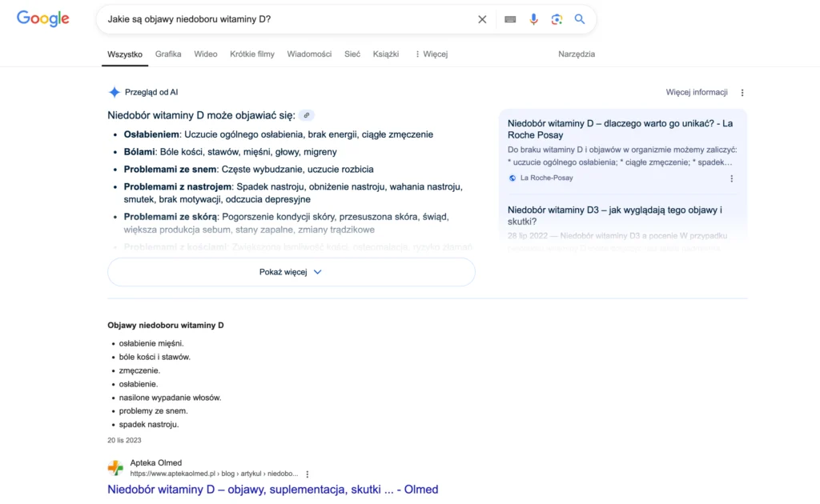Click the aptekaolmed.pl URL breadcrumb
The width and height of the screenshot is (820, 504).
click(x=214, y=474)
